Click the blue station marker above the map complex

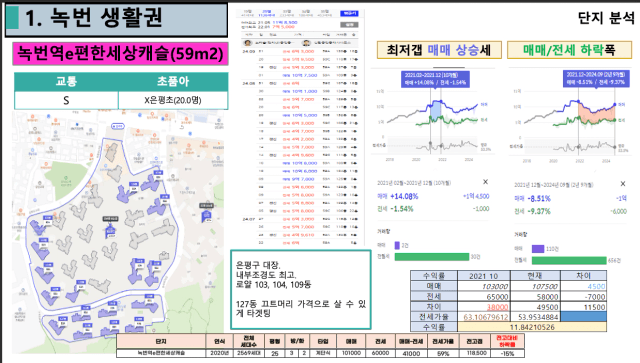coord(118,126)
